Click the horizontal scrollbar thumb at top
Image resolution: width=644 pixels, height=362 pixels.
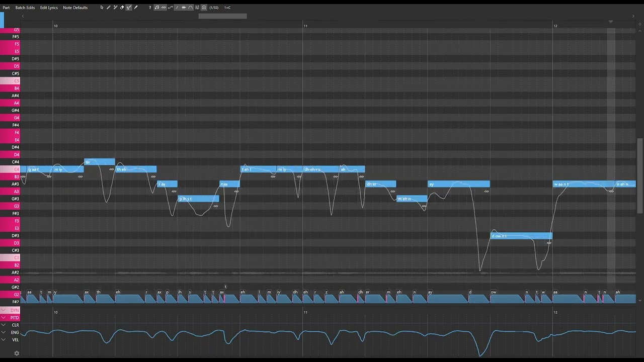(222, 16)
